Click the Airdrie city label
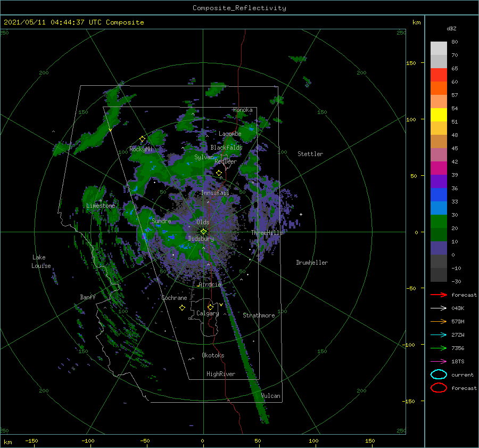 tap(210, 284)
